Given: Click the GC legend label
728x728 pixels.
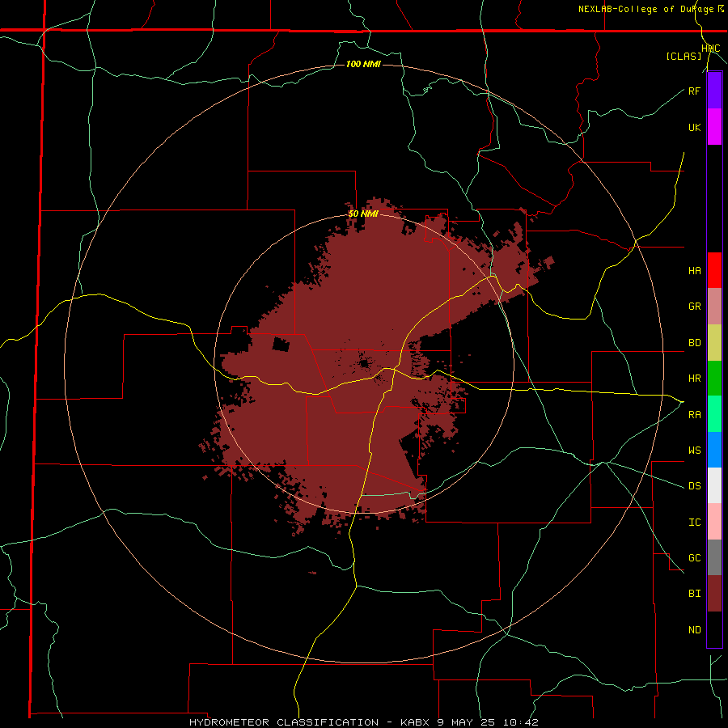Looking at the screenshot, I should (x=694, y=558).
